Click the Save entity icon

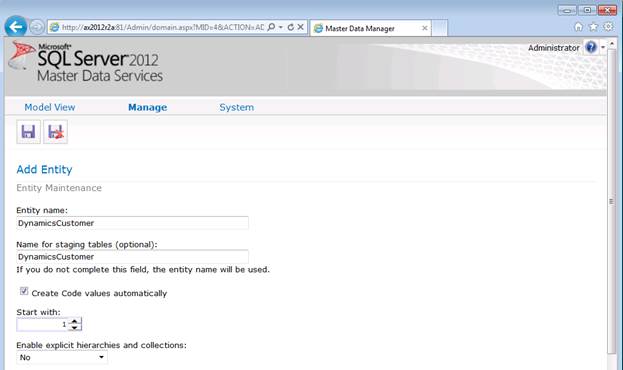pyautogui.click(x=28, y=132)
